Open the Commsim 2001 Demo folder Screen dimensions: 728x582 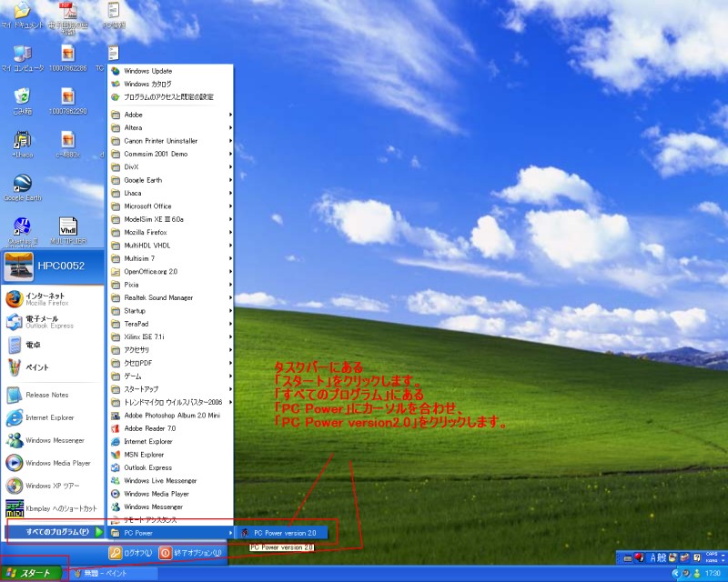pos(170,154)
